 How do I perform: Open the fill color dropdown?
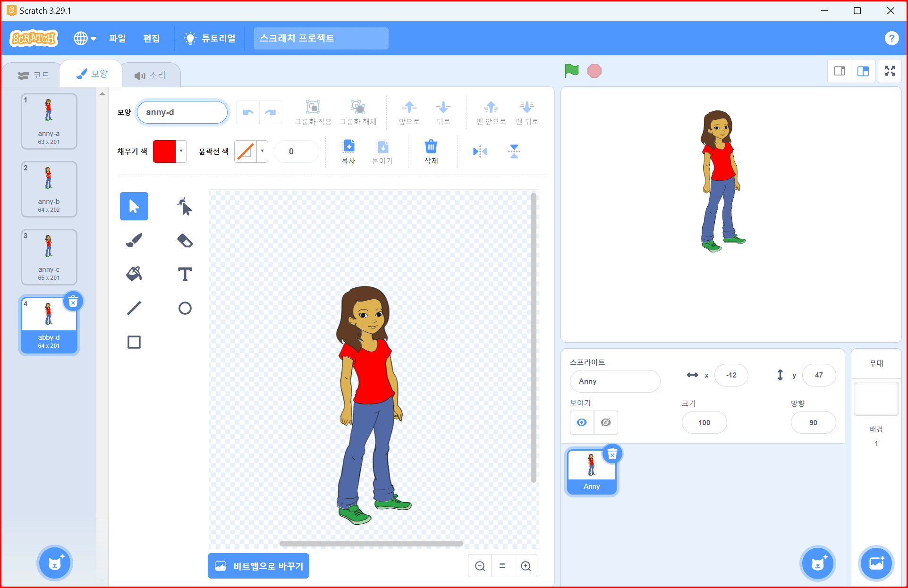pyautogui.click(x=170, y=151)
